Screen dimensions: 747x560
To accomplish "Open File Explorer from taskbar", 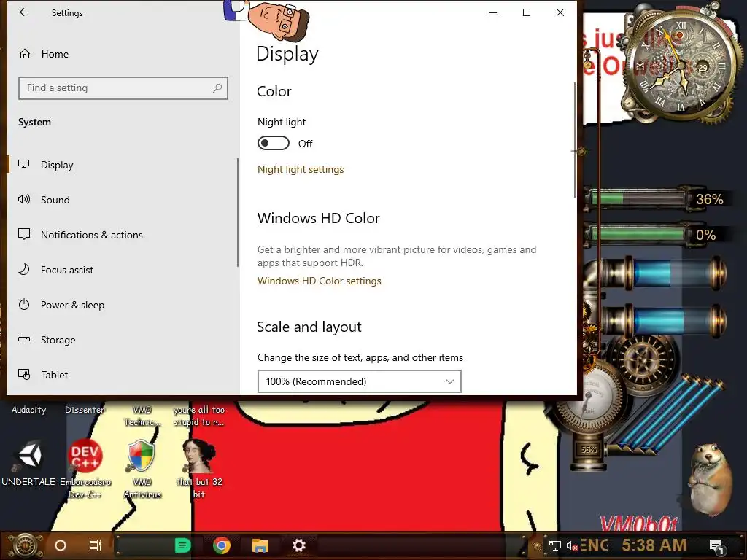I will coord(260,545).
